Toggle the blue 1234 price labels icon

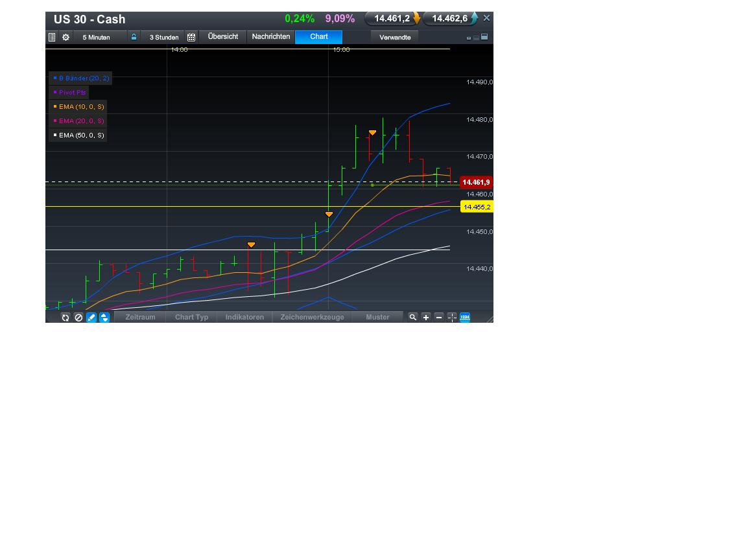click(464, 317)
